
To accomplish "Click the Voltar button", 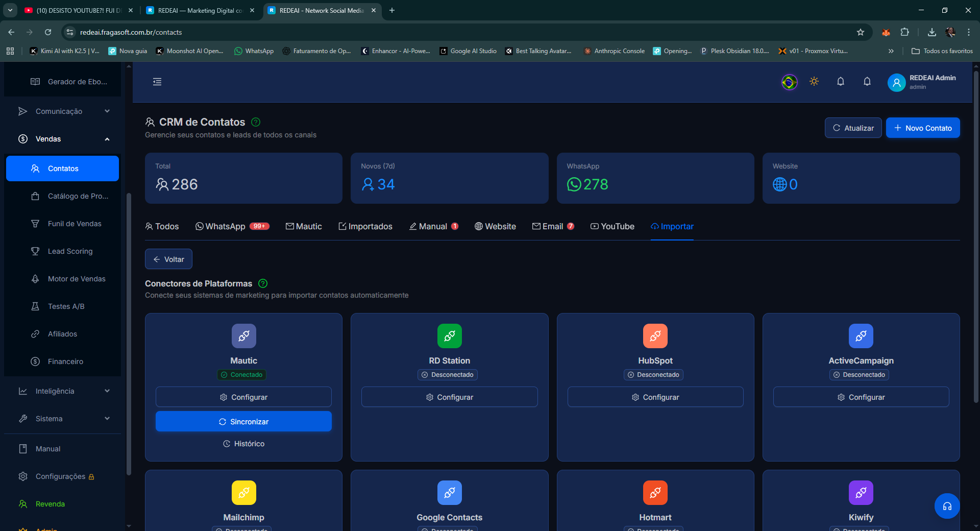I will 168,259.
